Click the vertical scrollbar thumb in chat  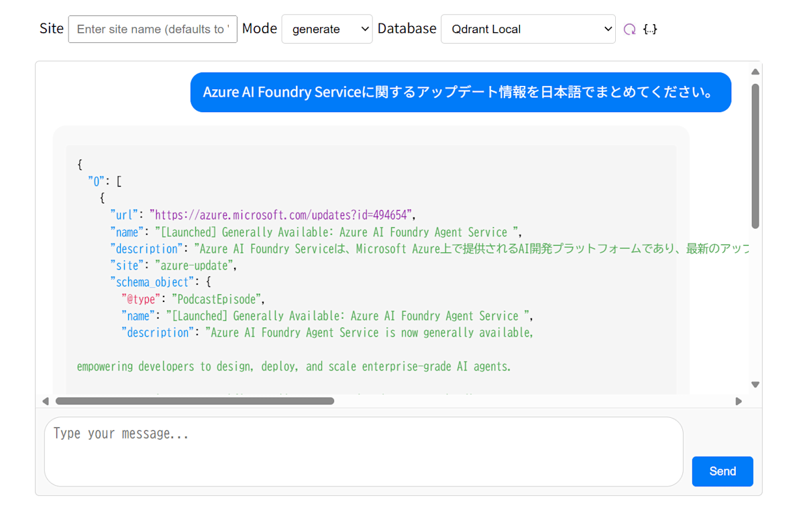click(755, 156)
